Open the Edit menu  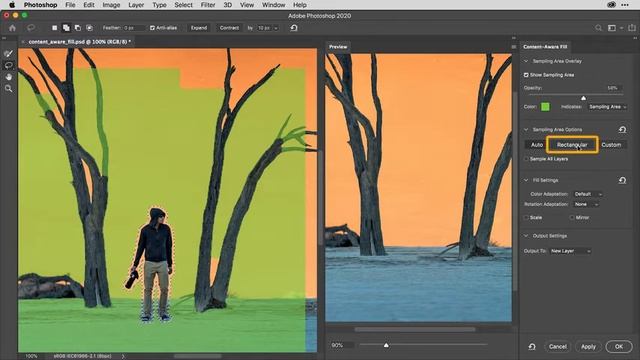tap(89, 5)
